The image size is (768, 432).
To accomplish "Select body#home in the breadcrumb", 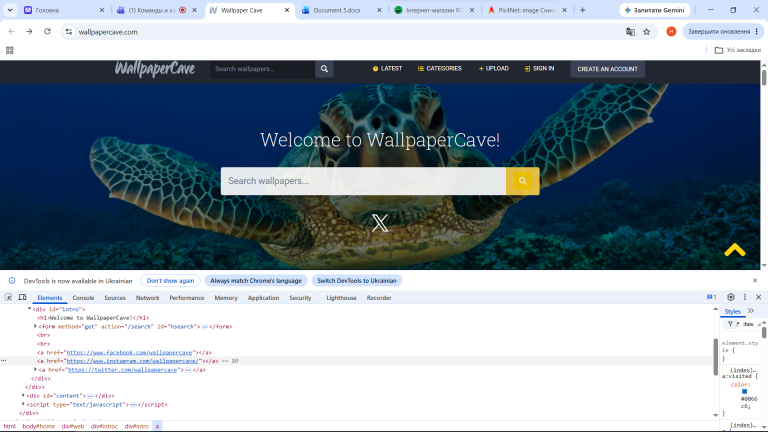I will (39, 426).
